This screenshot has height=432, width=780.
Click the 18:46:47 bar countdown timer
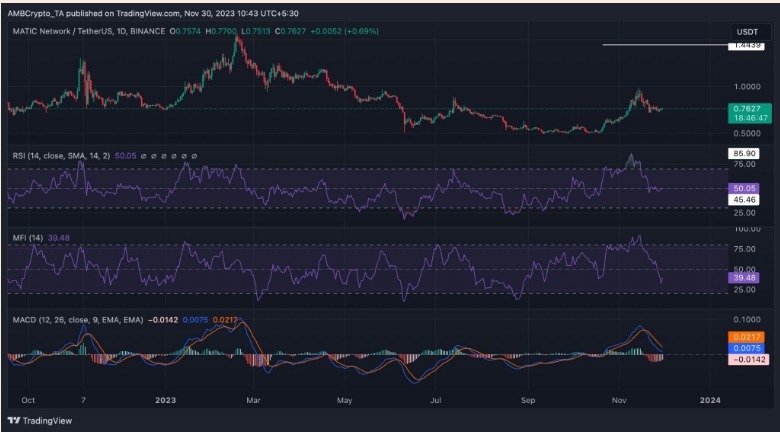pyautogui.click(x=746, y=118)
